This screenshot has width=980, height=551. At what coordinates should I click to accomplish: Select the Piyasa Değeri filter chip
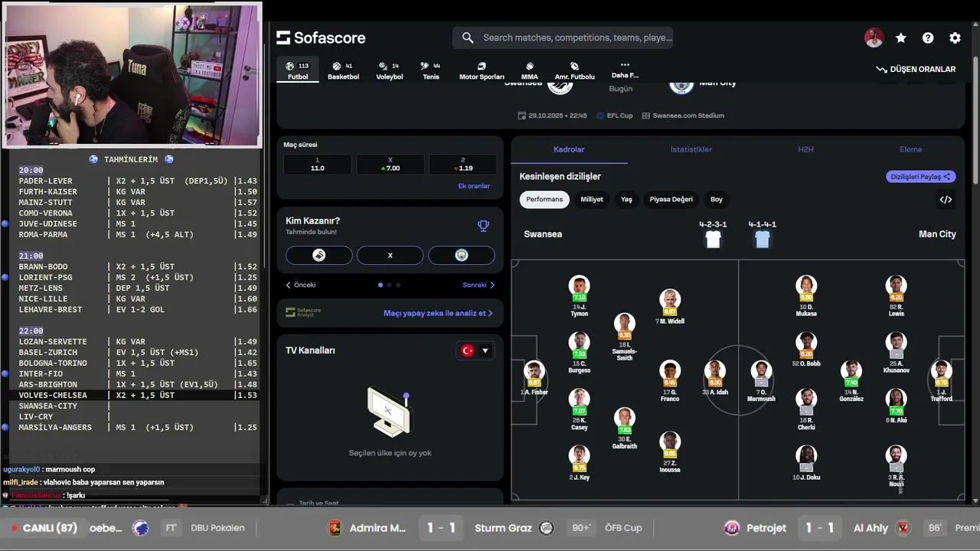[x=671, y=199]
